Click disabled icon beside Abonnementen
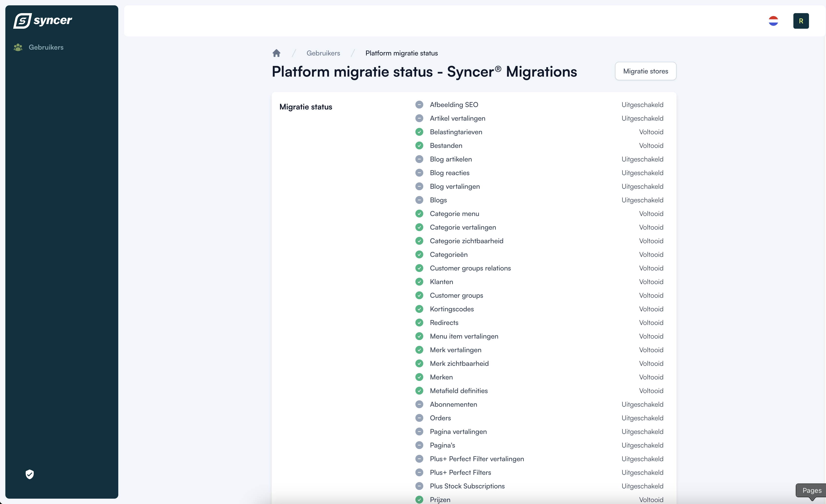826x504 pixels. [x=419, y=405]
